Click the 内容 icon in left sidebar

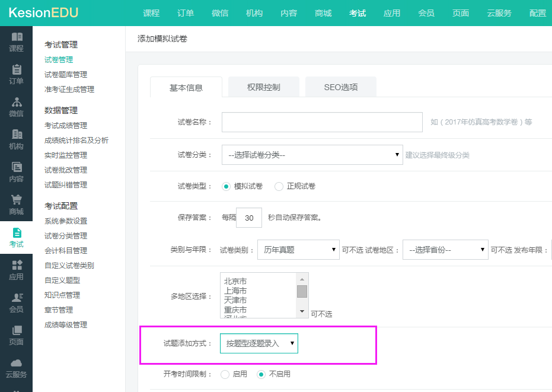click(x=17, y=168)
